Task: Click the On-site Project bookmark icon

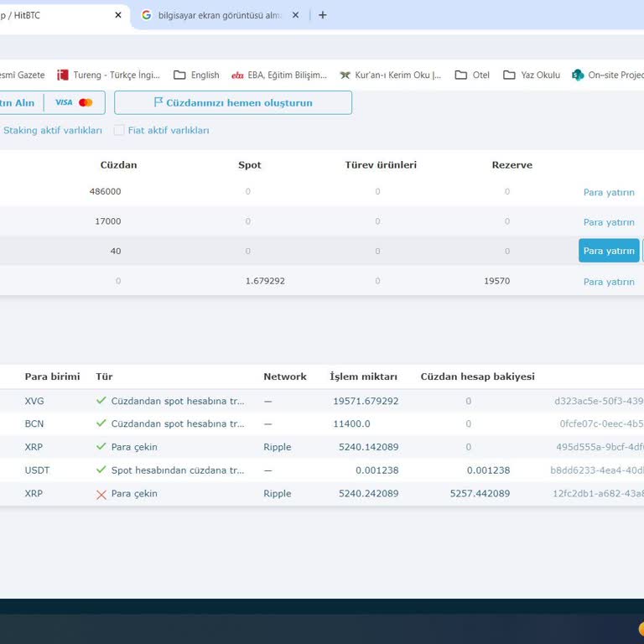Action: pos(578,75)
